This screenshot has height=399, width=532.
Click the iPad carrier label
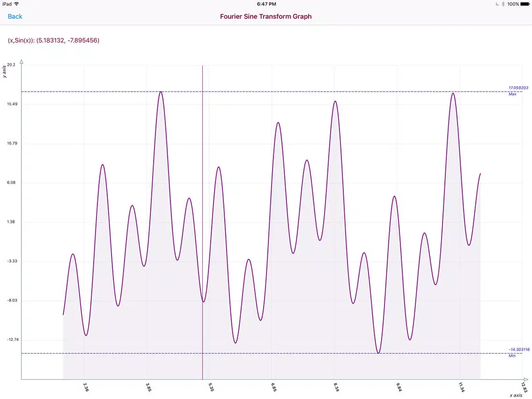pos(7,4)
